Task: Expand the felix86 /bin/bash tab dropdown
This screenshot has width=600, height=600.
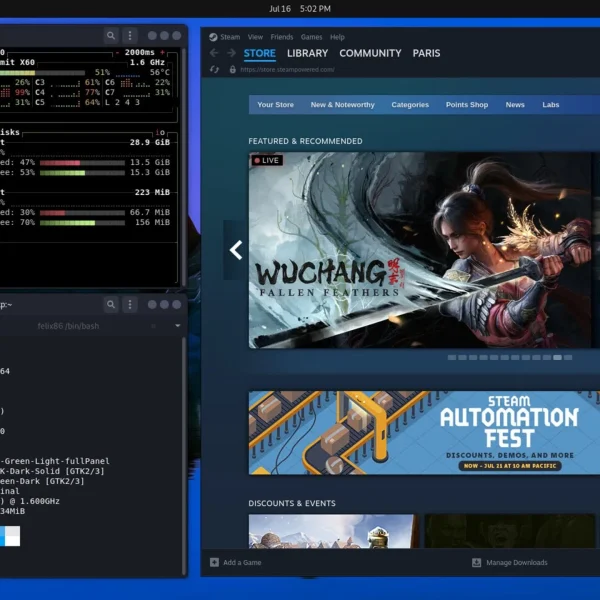Action: [x=178, y=326]
